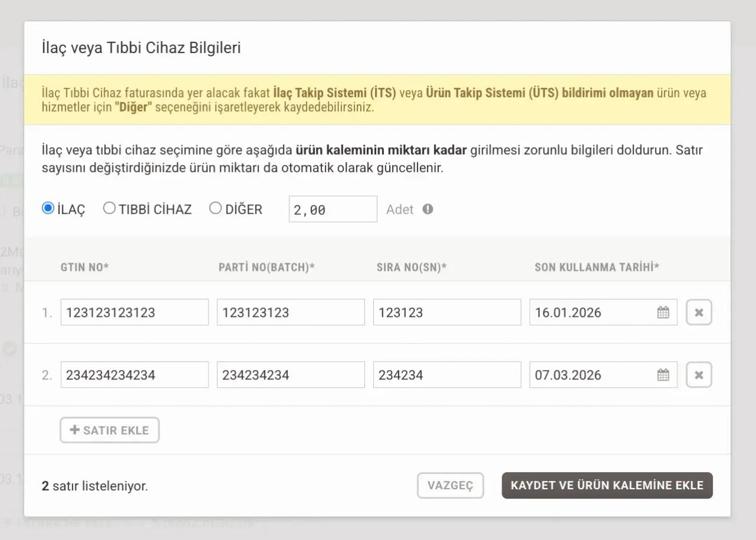Click KAYDET VE ÜRÜN KALEMİNE EKLE
Image resolution: width=756 pixels, height=540 pixels.
pyautogui.click(x=607, y=485)
